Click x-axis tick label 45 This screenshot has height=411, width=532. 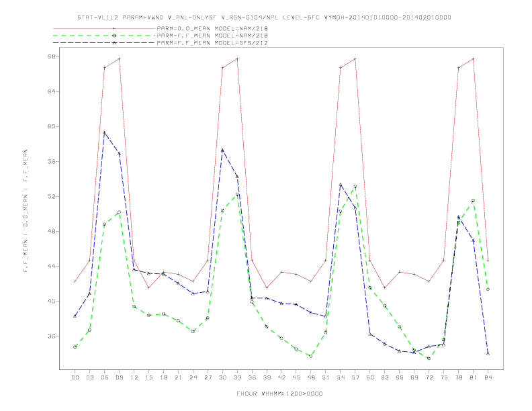(x=296, y=377)
